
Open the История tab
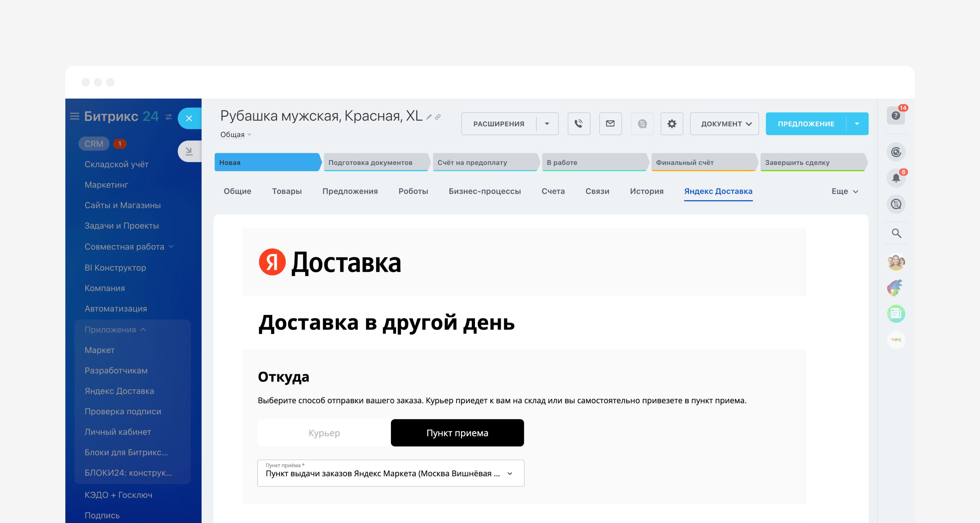647,191
